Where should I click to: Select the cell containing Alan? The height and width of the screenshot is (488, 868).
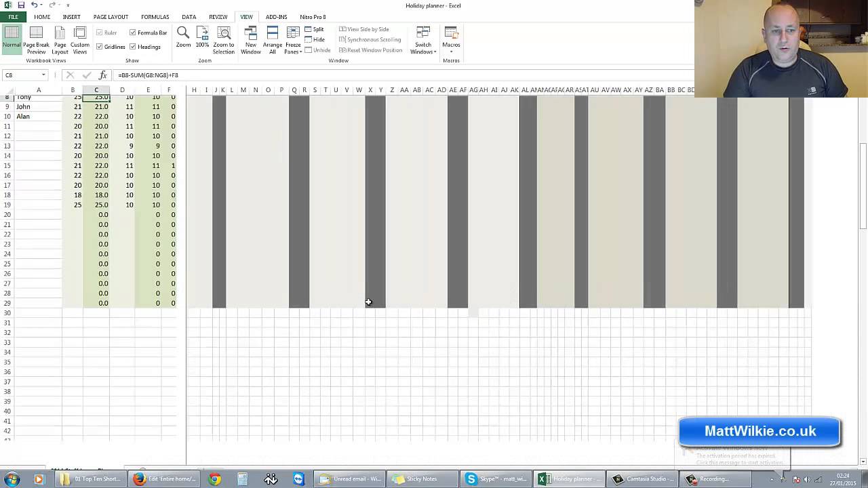tap(38, 117)
